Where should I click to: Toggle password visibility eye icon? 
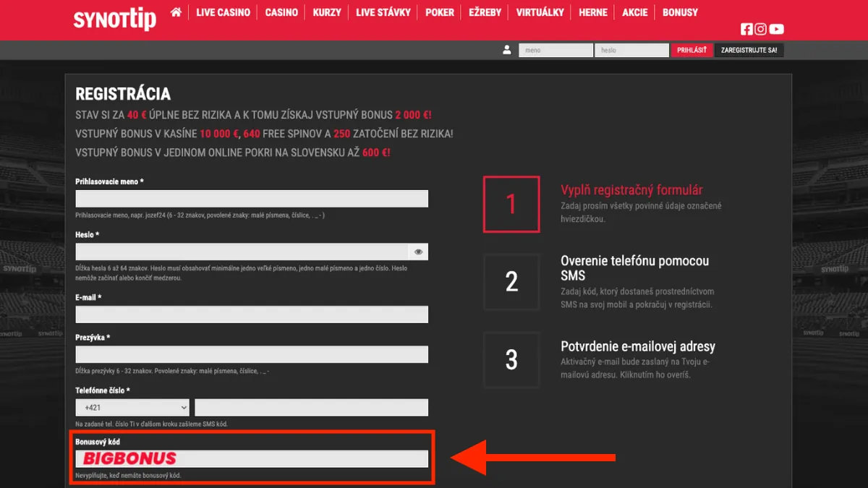coord(418,252)
